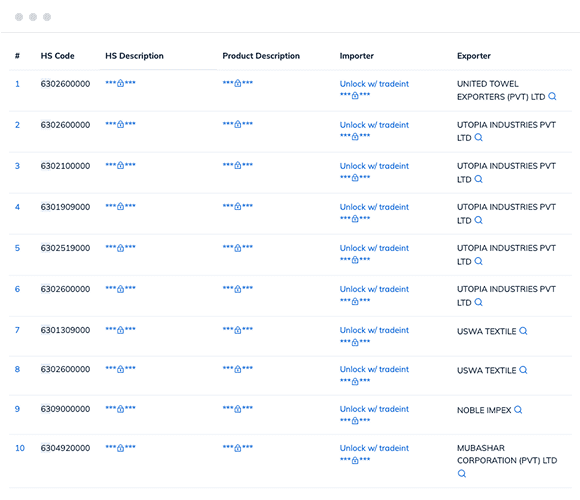This screenshot has height=500, width=580.
Task: Click locked HS Description in row 6
Action: click(x=120, y=289)
